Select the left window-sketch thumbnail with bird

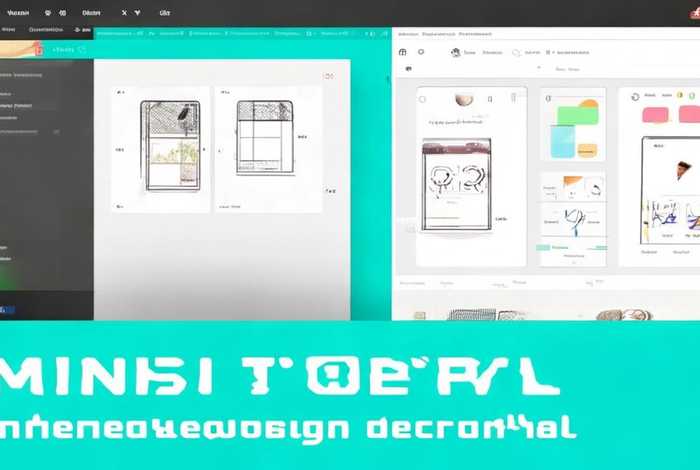tap(167, 145)
